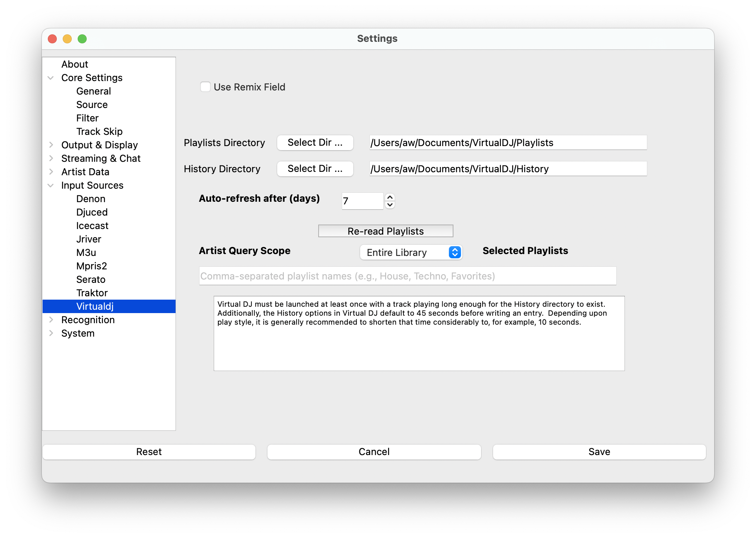The width and height of the screenshot is (756, 538).
Task: Collapse the Core Settings tree section
Action: tap(51, 78)
